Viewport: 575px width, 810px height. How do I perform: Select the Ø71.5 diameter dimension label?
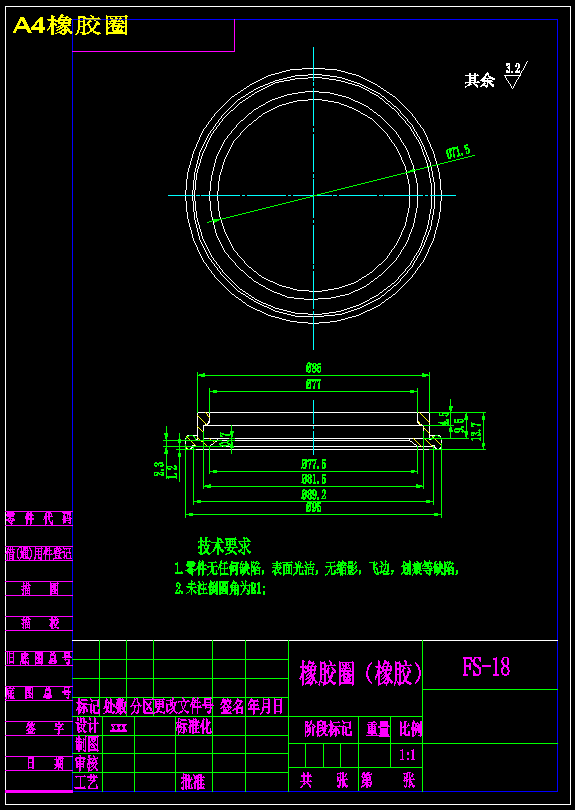459,152
